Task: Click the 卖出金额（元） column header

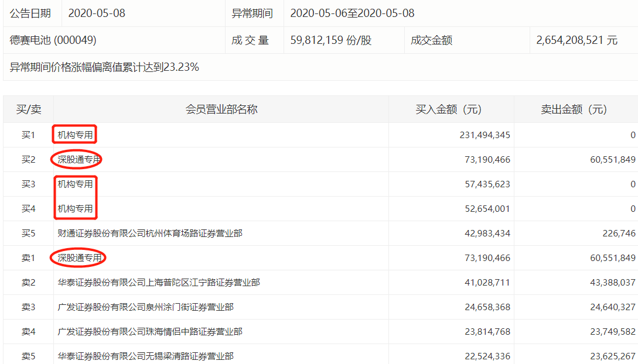Action: [x=574, y=109]
